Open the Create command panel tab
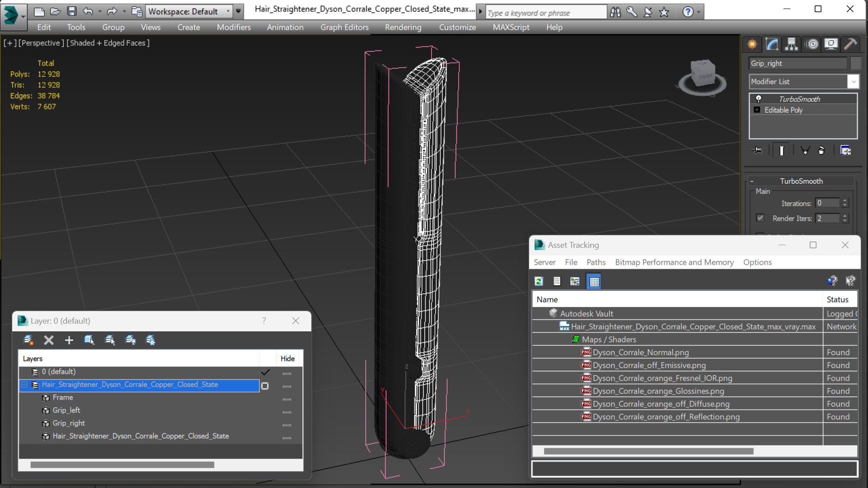868x488 pixels. point(752,44)
